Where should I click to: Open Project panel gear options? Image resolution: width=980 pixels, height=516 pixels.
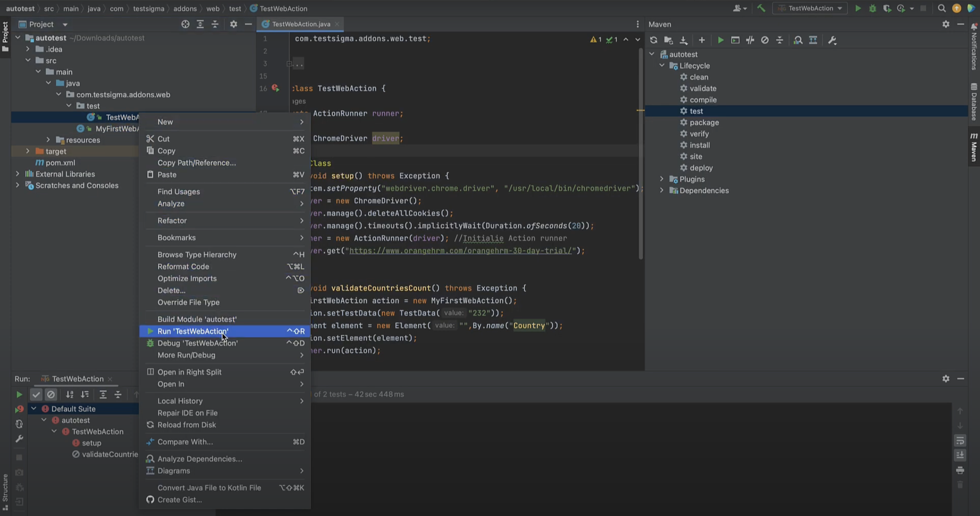(x=234, y=24)
